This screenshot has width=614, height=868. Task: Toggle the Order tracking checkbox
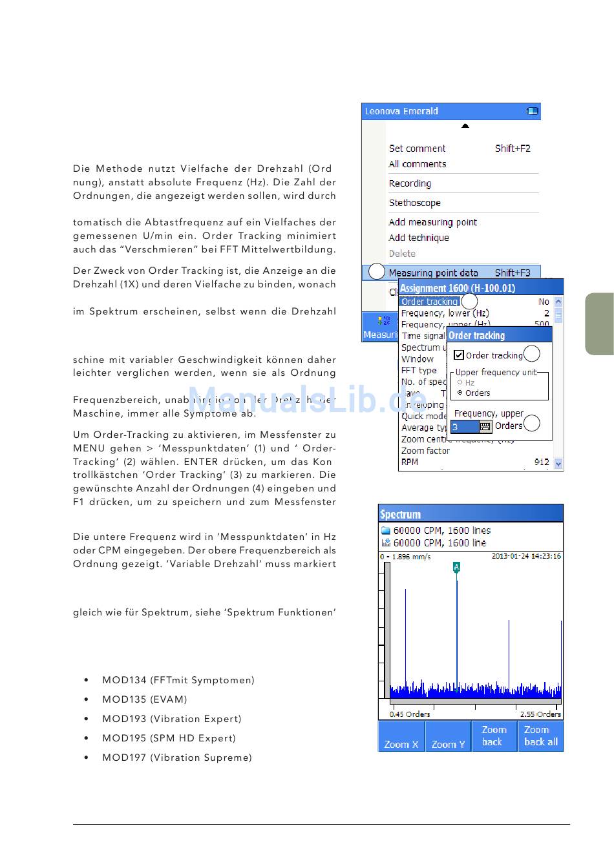point(459,355)
